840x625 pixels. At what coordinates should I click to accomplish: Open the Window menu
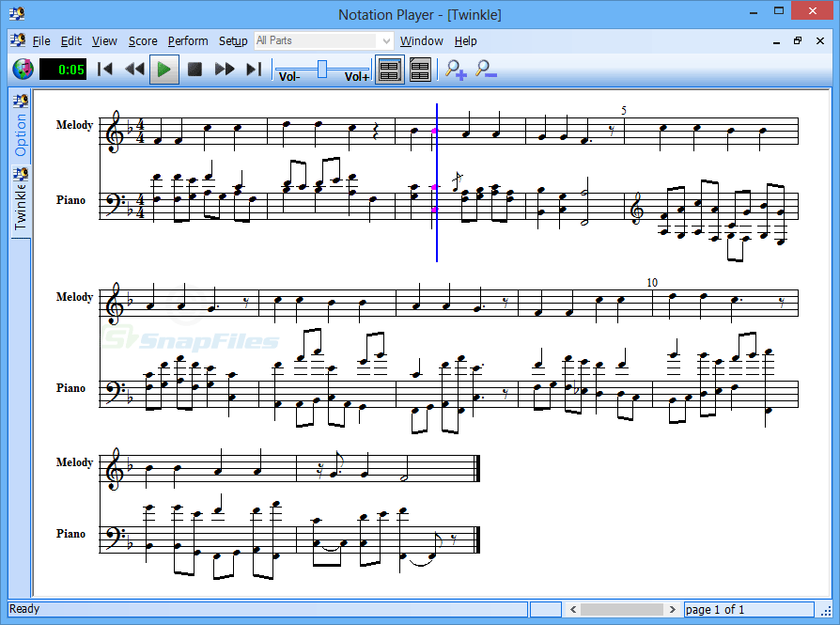[x=421, y=40]
